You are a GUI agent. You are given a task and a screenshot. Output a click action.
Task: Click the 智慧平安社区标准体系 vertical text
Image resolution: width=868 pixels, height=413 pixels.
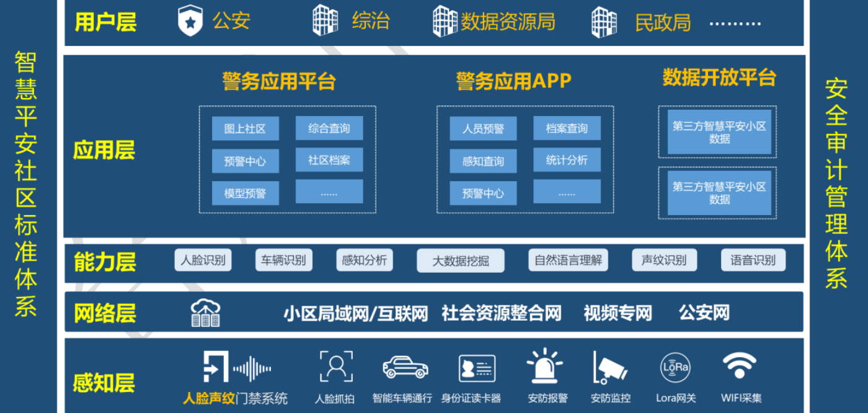click(x=25, y=184)
